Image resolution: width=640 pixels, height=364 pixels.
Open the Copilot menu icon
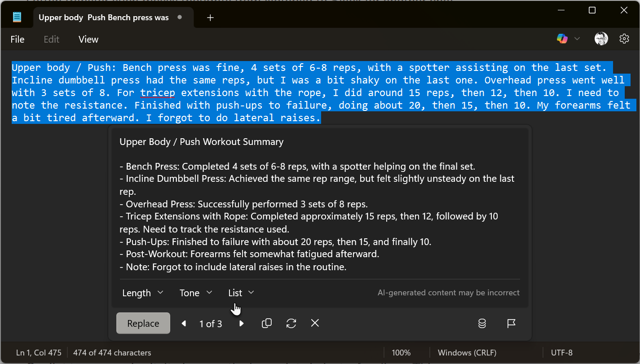pyautogui.click(x=562, y=39)
